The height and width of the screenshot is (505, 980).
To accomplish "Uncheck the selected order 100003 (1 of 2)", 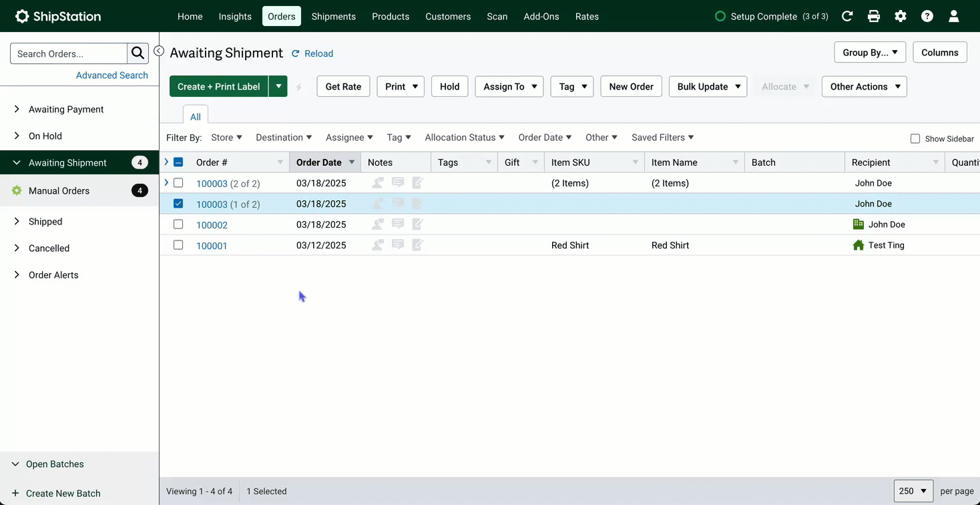I will coord(178,204).
